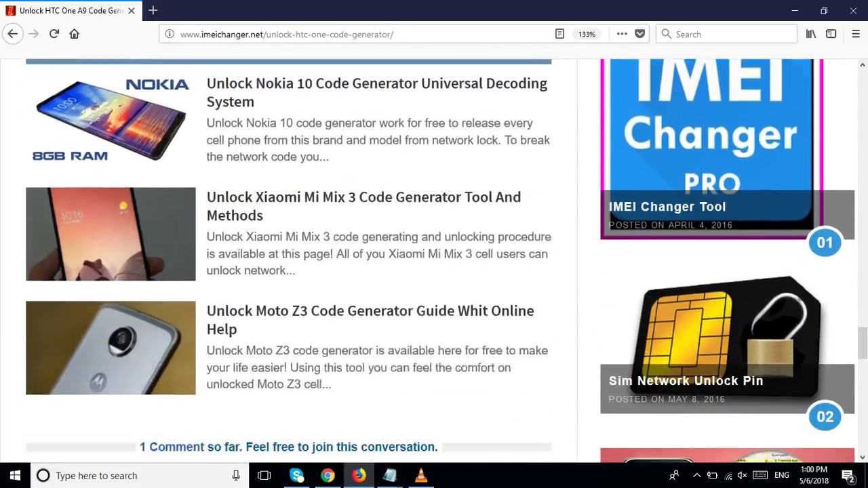Click POSTED ON APRIL 4, 2016 date
The image size is (868, 488).
tap(670, 225)
